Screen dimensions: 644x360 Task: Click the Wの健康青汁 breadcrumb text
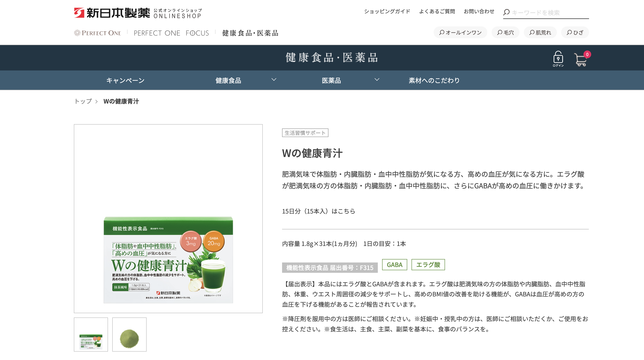point(121,101)
